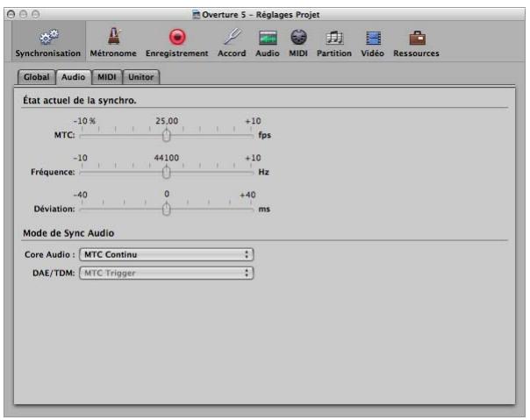Image resolution: width=530 pixels, height=420 pixels.
Task: Click the Mode de Sync Audio heading
Action: [x=68, y=233]
